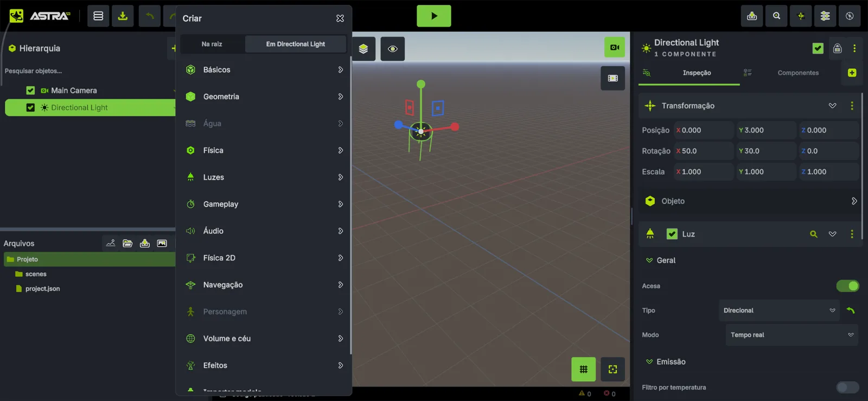Click the frame-selection focus icon in viewport
This screenshot has height=401, width=868.
pyautogui.click(x=613, y=370)
